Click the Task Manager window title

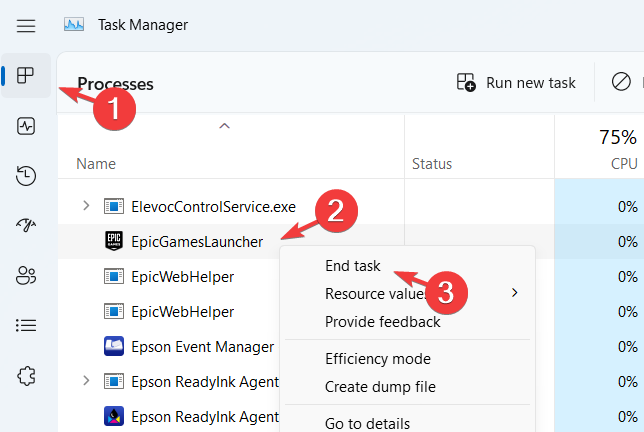click(143, 25)
